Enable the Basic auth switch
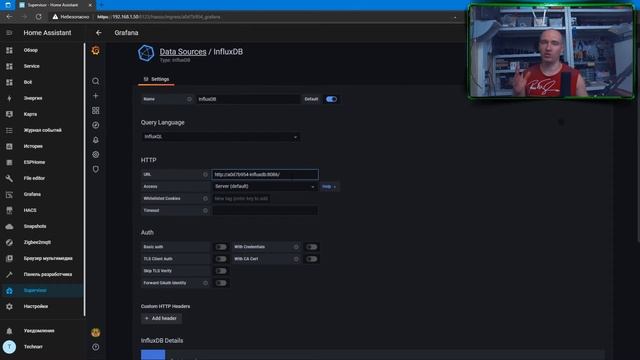The image size is (640, 360). (x=221, y=247)
